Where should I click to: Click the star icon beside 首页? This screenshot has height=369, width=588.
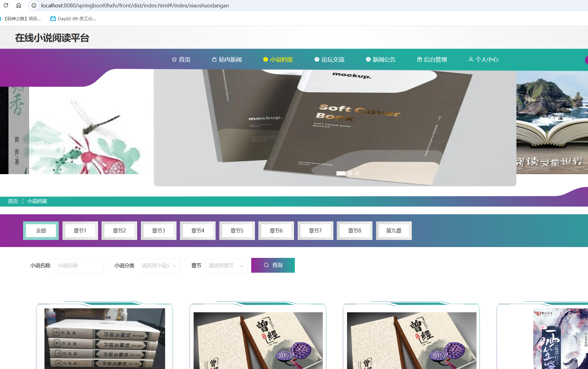click(174, 59)
